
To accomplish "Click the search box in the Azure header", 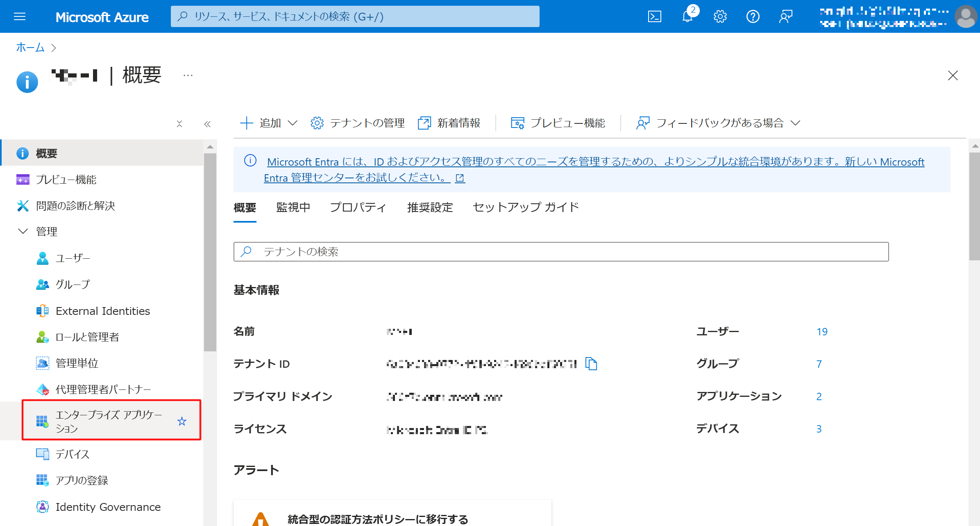I will (x=355, y=16).
